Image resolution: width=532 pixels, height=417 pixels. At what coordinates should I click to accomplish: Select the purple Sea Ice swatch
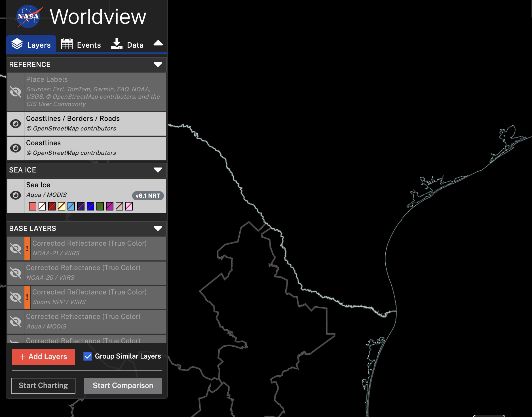tap(110, 206)
